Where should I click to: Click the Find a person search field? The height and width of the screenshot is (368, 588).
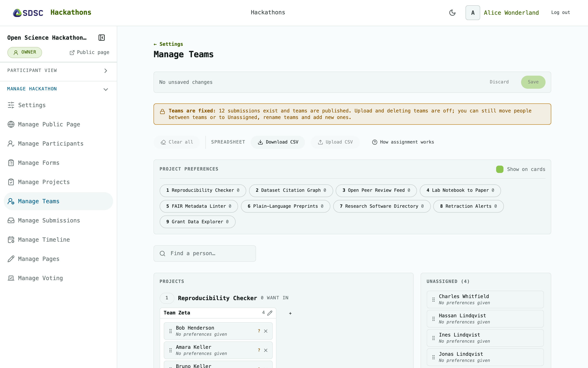click(205, 254)
